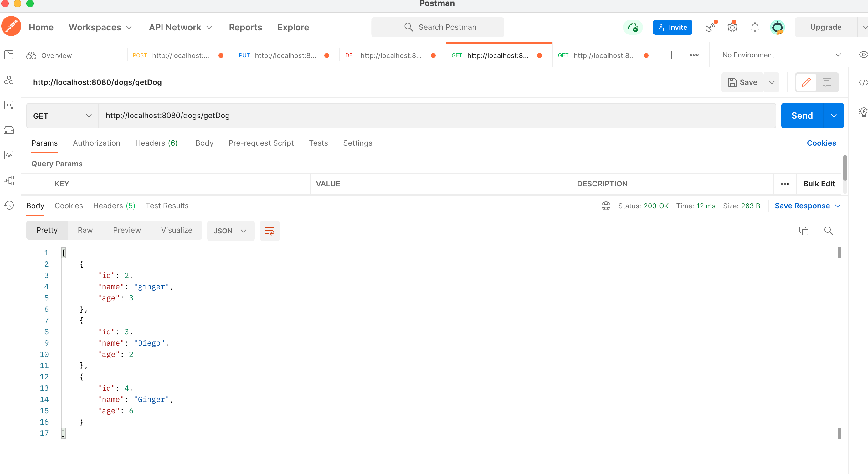Switch to the Authorization tab
This screenshot has width=868, height=474.
[x=96, y=143]
